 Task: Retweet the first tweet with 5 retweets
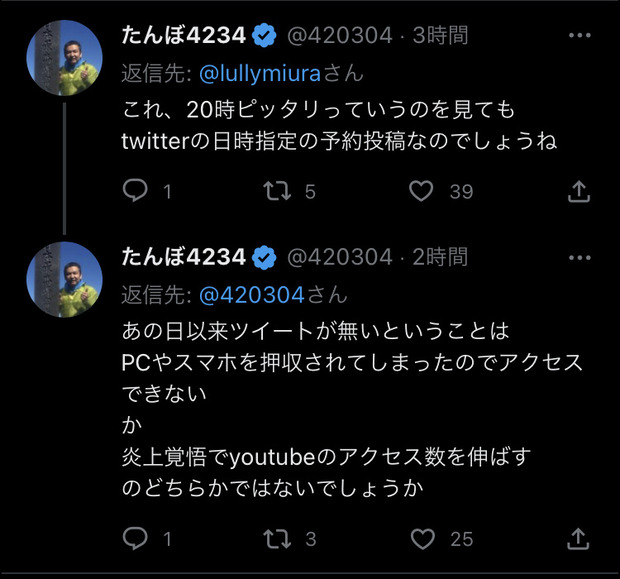click(275, 191)
